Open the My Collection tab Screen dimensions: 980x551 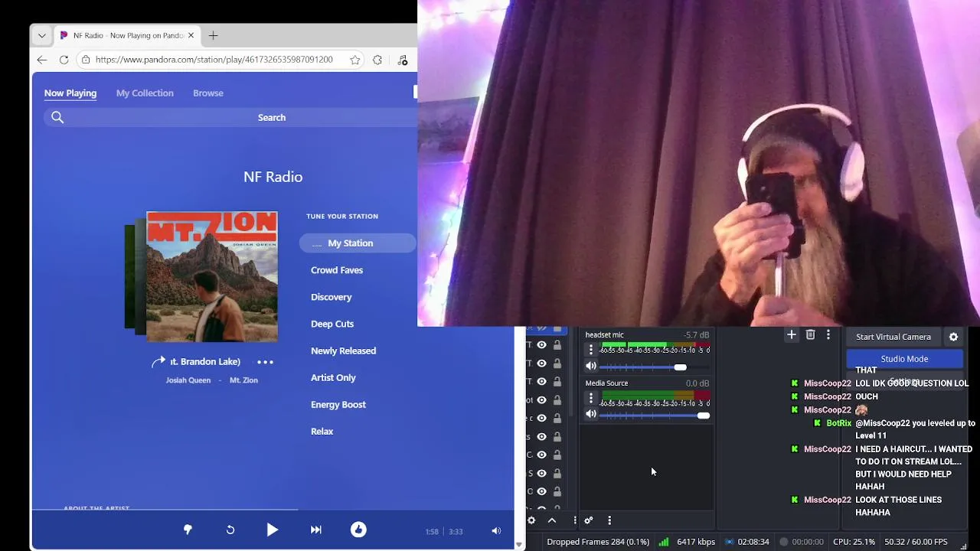[145, 93]
